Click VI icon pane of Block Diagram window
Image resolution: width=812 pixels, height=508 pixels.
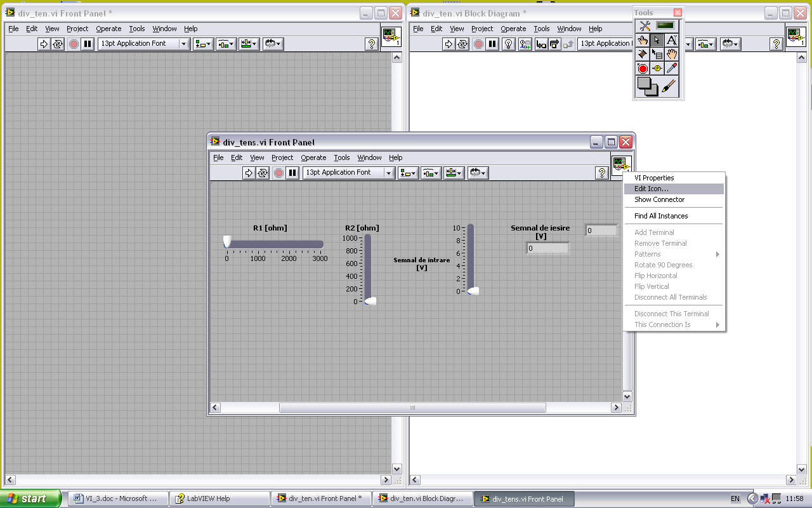(x=796, y=36)
